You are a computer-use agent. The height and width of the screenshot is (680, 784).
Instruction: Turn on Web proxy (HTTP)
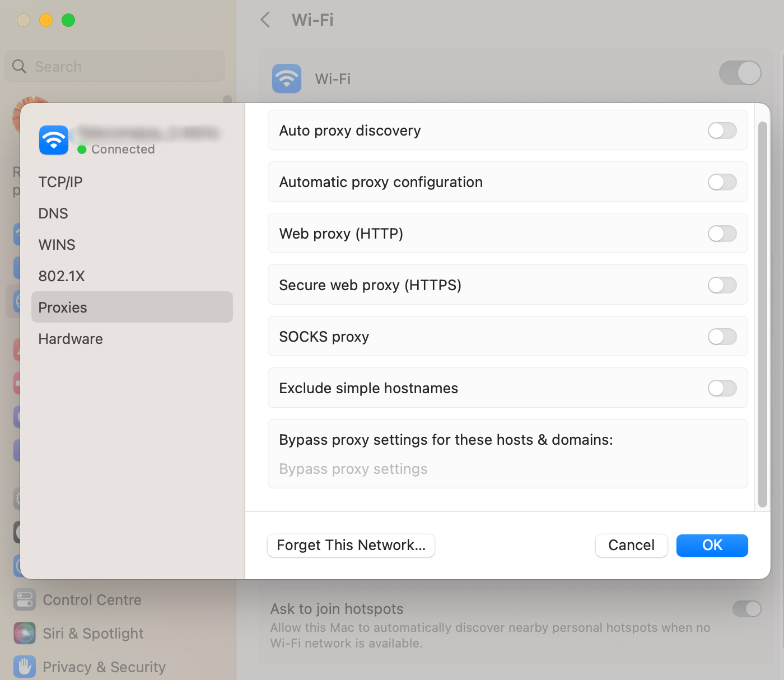(722, 234)
